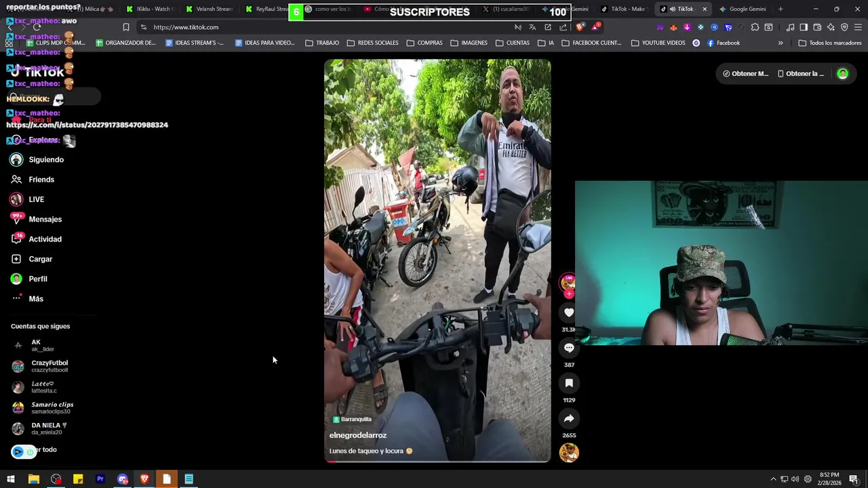The image size is (868, 488).
Task: Click the Obtener la... app button
Action: pyautogui.click(x=801, y=74)
